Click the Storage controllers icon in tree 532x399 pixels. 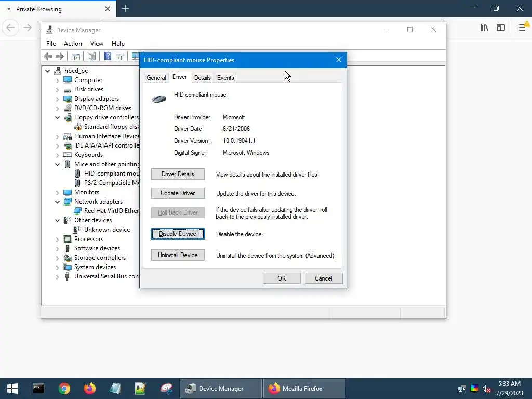tap(68, 258)
